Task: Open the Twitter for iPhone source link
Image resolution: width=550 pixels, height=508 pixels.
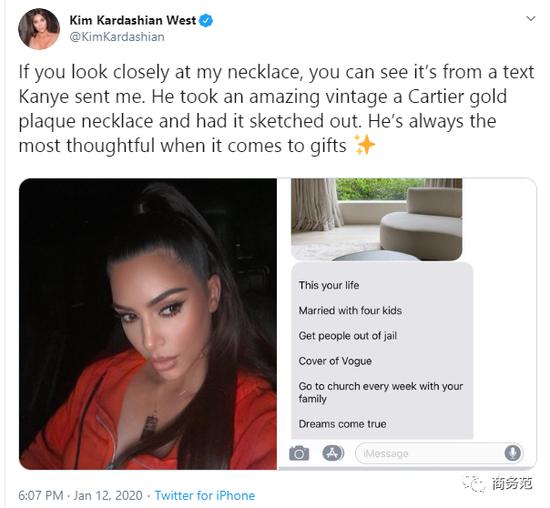Action: [205, 495]
